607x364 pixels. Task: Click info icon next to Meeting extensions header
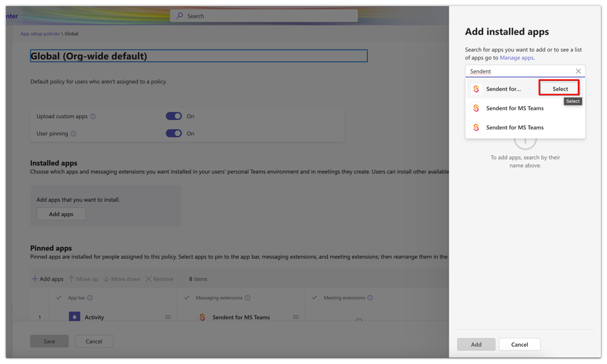tap(370, 298)
